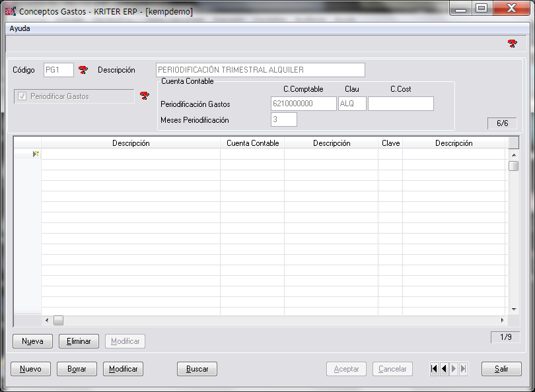Click the Nueva button
This screenshot has height=392, width=535.
(x=32, y=341)
